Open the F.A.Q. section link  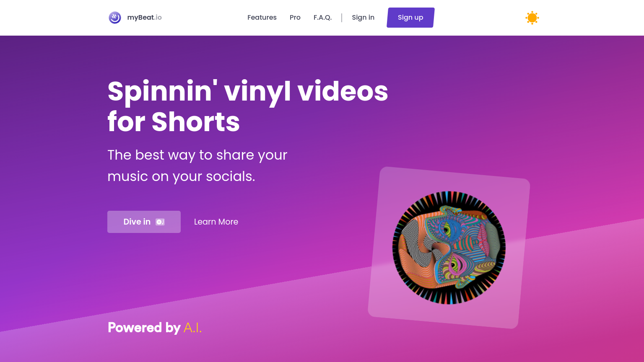click(322, 18)
